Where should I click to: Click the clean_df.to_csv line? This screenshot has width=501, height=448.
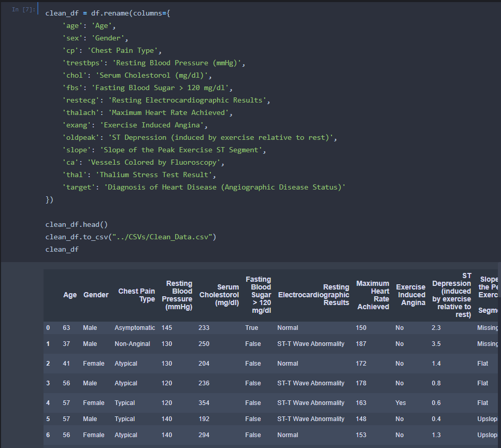click(x=131, y=237)
